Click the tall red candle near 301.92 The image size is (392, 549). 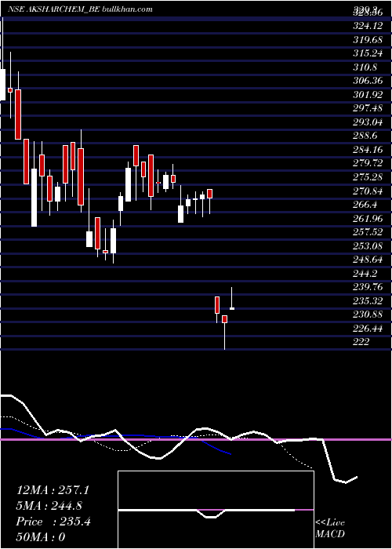tap(18, 115)
